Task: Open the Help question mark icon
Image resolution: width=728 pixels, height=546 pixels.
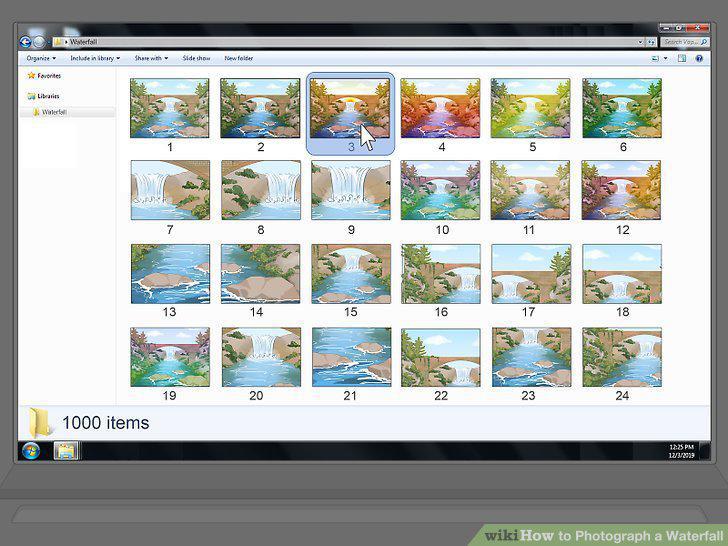Action: [699, 58]
